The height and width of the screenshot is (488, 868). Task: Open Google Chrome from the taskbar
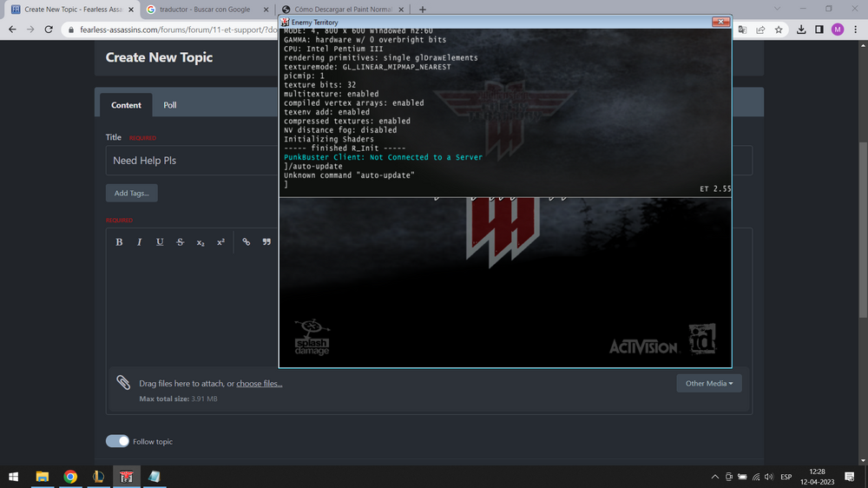pos(70,477)
